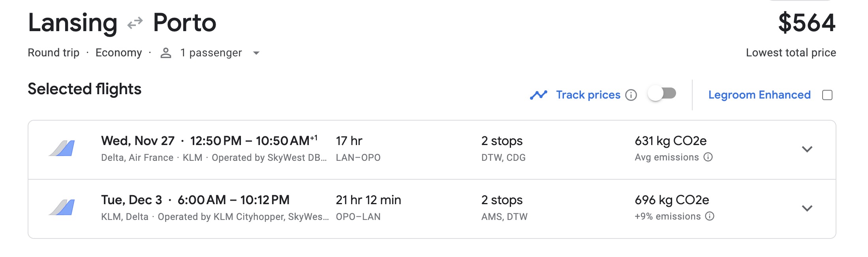Disable the Track prices switch
The height and width of the screenshot is (257, 868).
662,94
